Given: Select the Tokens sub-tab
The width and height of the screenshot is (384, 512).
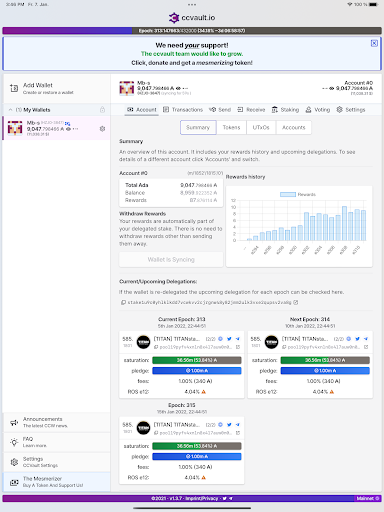Looking at the screenshot, I should point(231,127).
